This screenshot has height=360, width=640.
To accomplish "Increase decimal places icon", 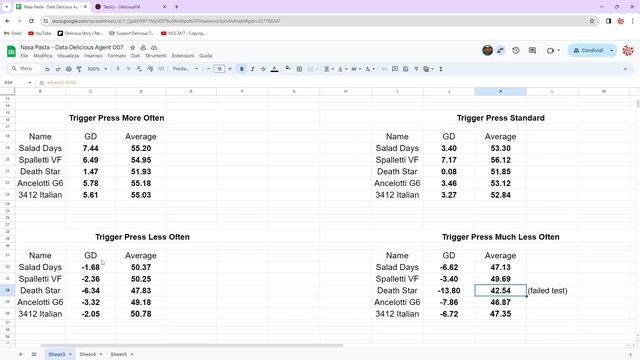I will tap(150, 69).
